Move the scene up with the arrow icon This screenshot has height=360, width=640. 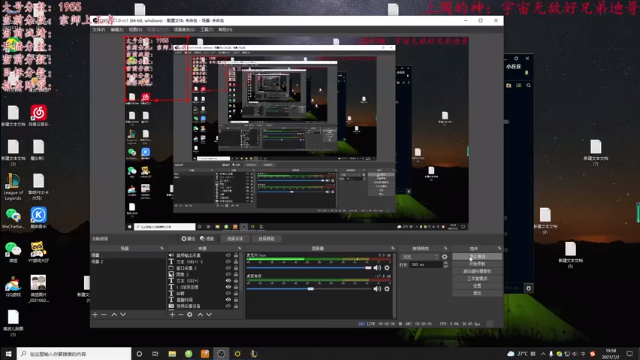[x=114, y=315]
